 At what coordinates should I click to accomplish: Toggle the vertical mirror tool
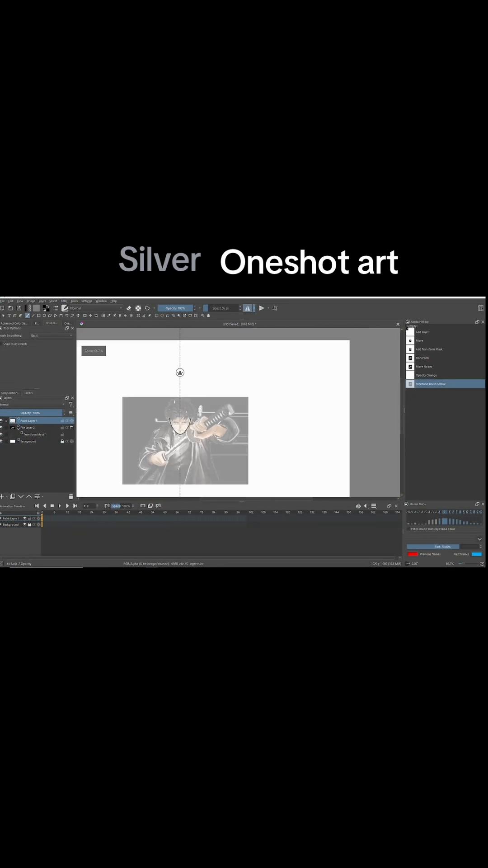262,308
